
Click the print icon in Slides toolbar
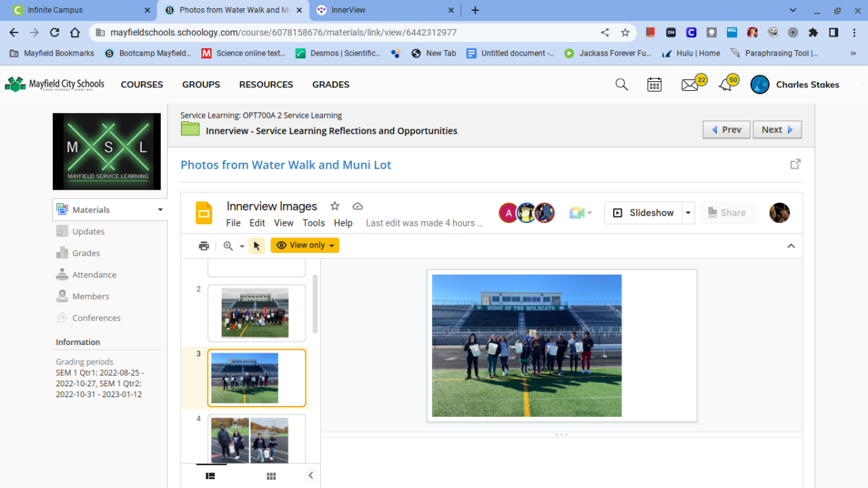[x=203, y=245]
